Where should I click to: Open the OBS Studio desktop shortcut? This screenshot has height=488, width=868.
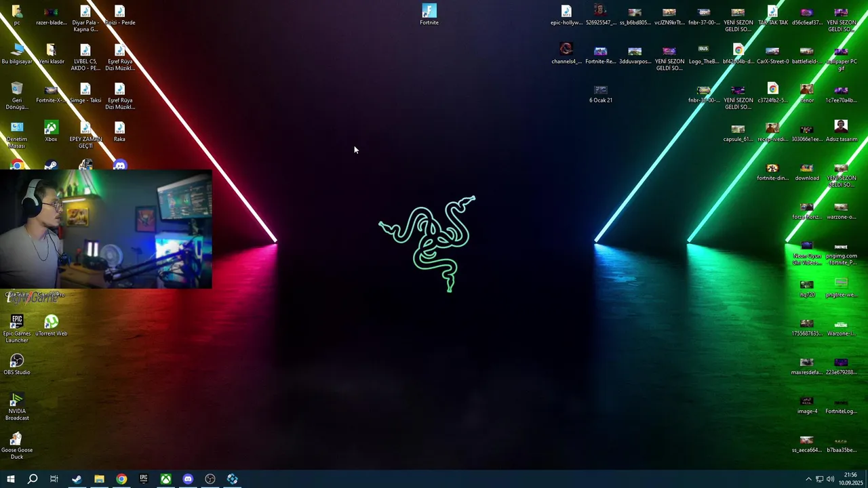[17, 365]
